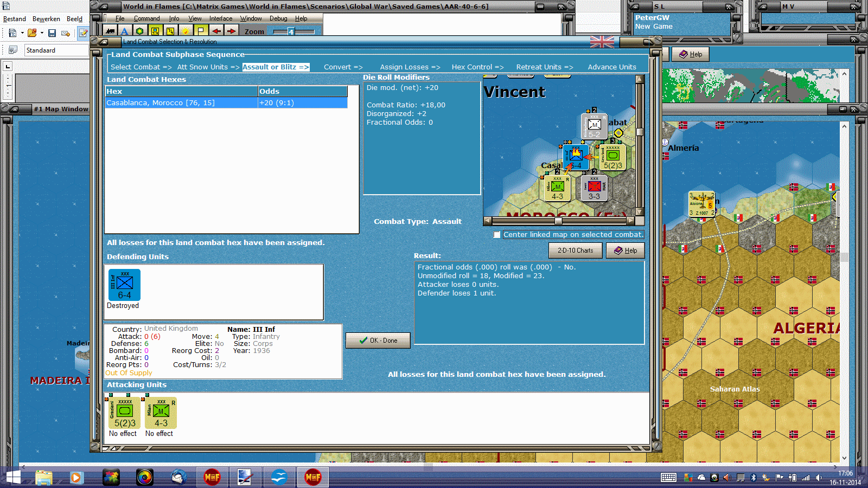Click the sun weather toolbar icon
This screenshot has height=488, width=868.
186,31
